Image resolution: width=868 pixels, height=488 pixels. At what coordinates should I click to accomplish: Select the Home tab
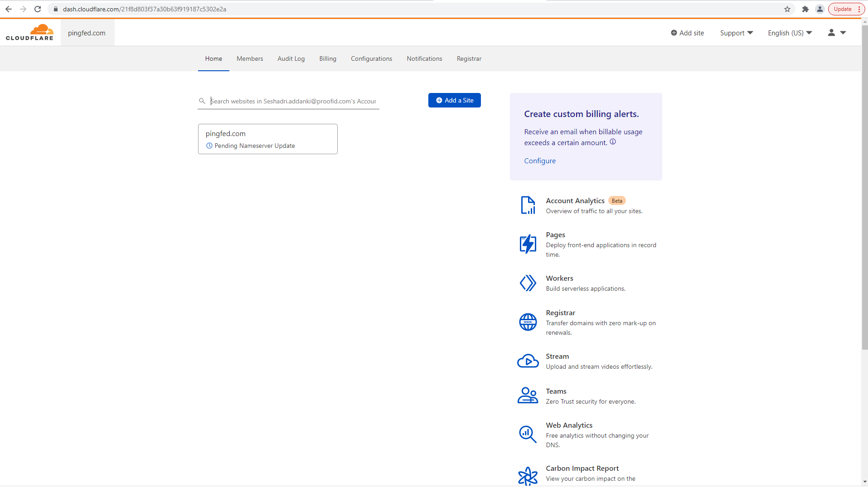213,59
